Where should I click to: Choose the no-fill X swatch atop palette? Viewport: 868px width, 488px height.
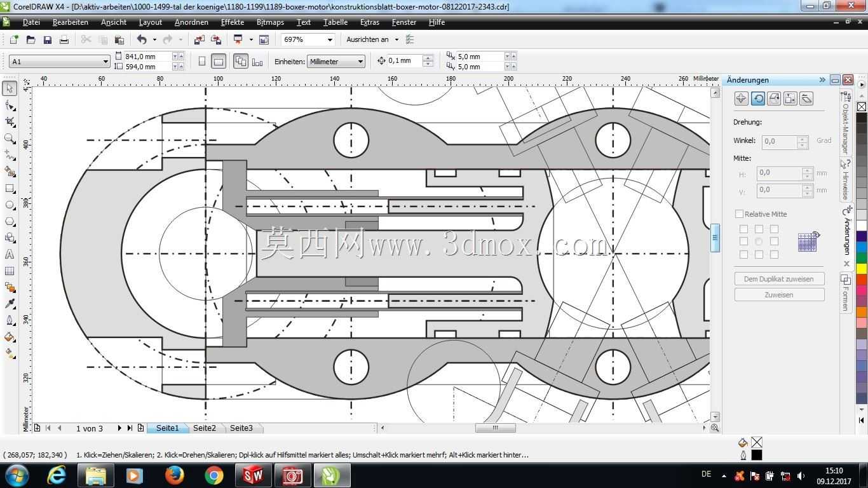pos(862,107)
